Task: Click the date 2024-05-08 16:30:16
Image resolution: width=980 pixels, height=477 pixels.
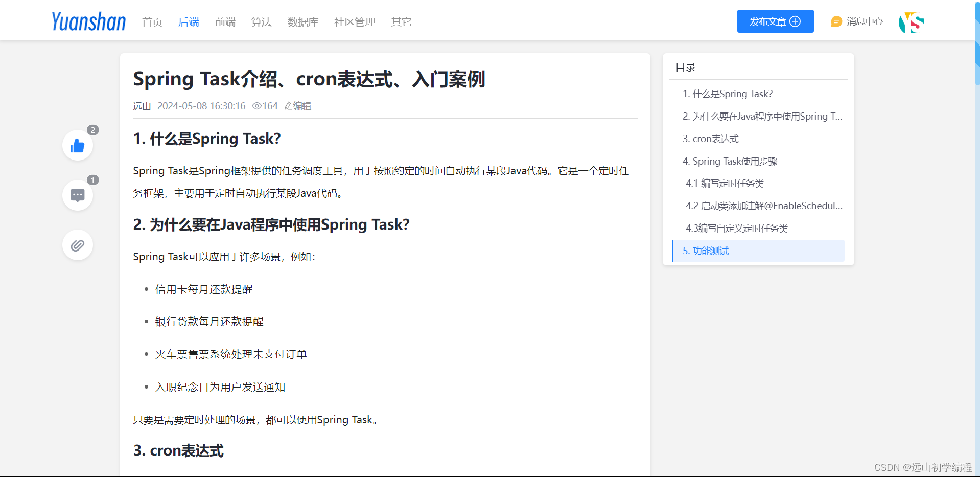Action: click(x=201, y=106)
